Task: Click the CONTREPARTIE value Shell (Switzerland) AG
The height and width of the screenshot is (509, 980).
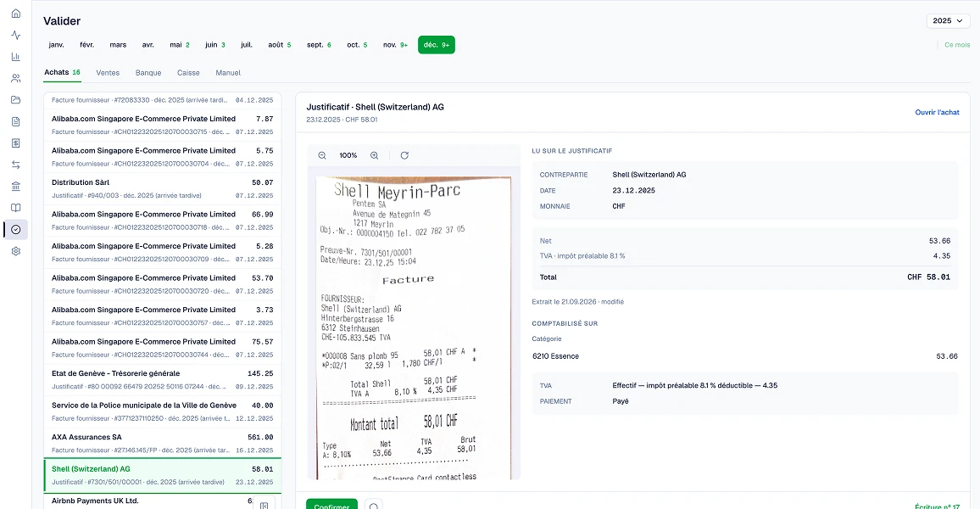Action: tap(649, 175)
